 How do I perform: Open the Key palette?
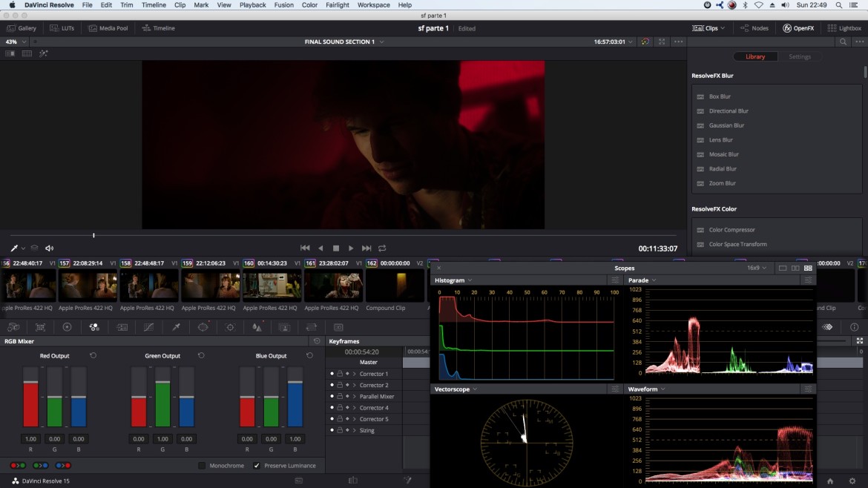285,327
